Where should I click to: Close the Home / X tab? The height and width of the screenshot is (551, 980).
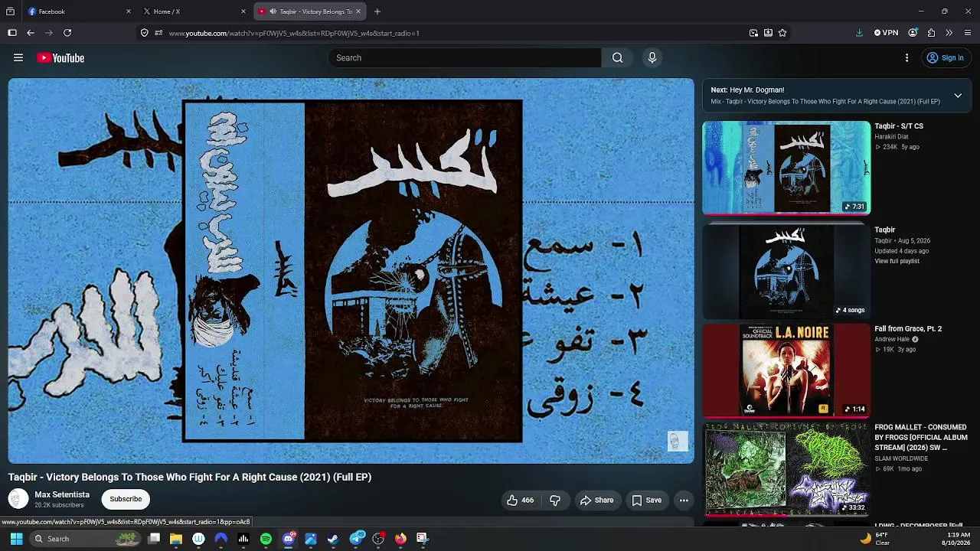pos(243,11)
